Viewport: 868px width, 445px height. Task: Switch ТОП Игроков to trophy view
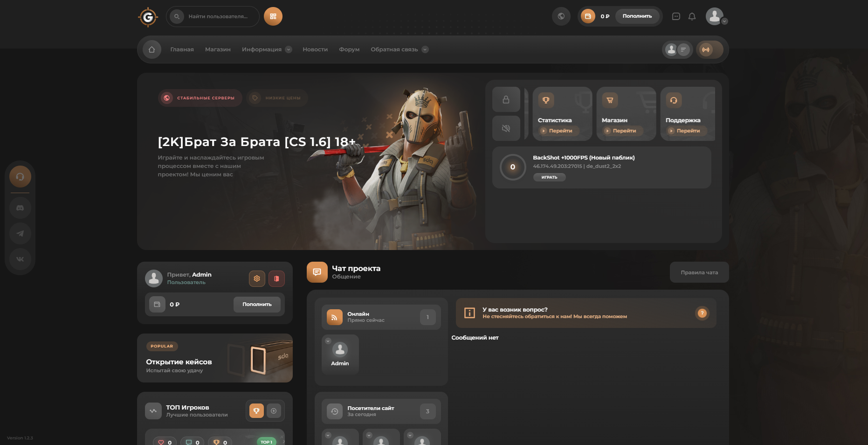[256, 411]
